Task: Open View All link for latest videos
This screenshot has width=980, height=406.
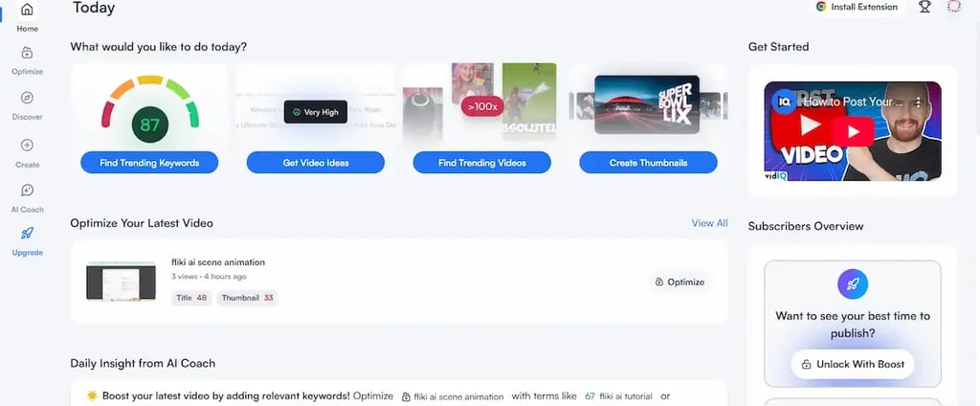Action: coord(709,223)
